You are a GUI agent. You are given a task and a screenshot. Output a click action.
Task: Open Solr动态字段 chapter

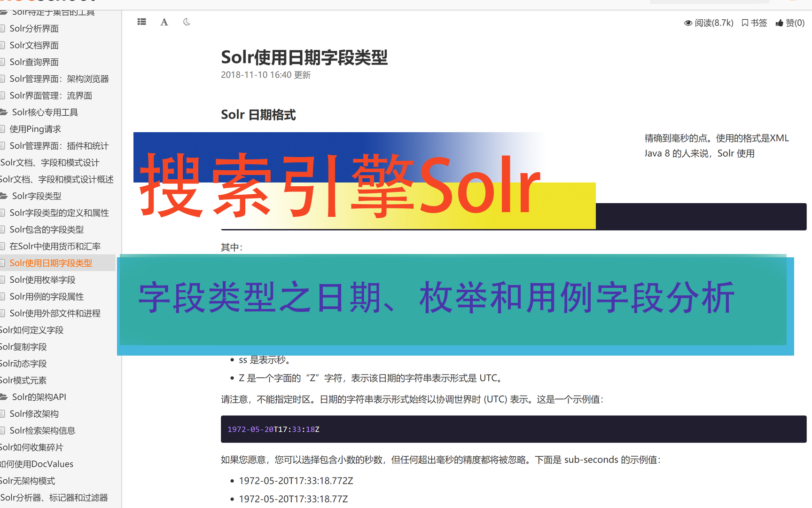tap(23, 364)
